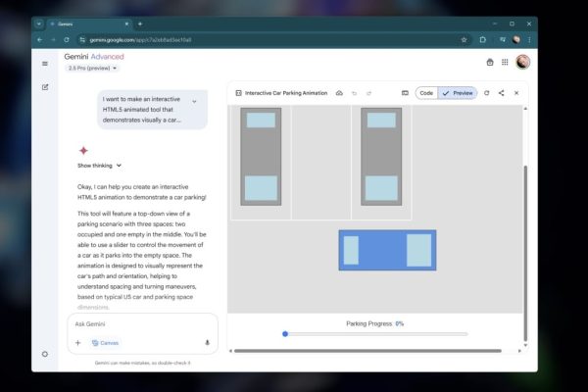Click the scroll down arrow in canvas
This screenshot has height=392, width=588.
[x=525, y=345]
